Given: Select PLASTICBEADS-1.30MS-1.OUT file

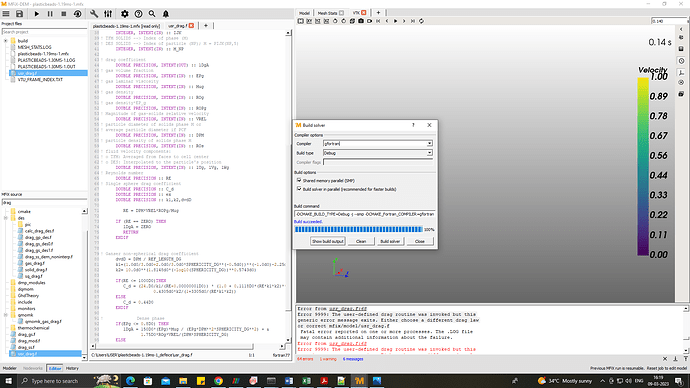Looking at the screenshot, I should pyautogui.click(x=46, y=66).
